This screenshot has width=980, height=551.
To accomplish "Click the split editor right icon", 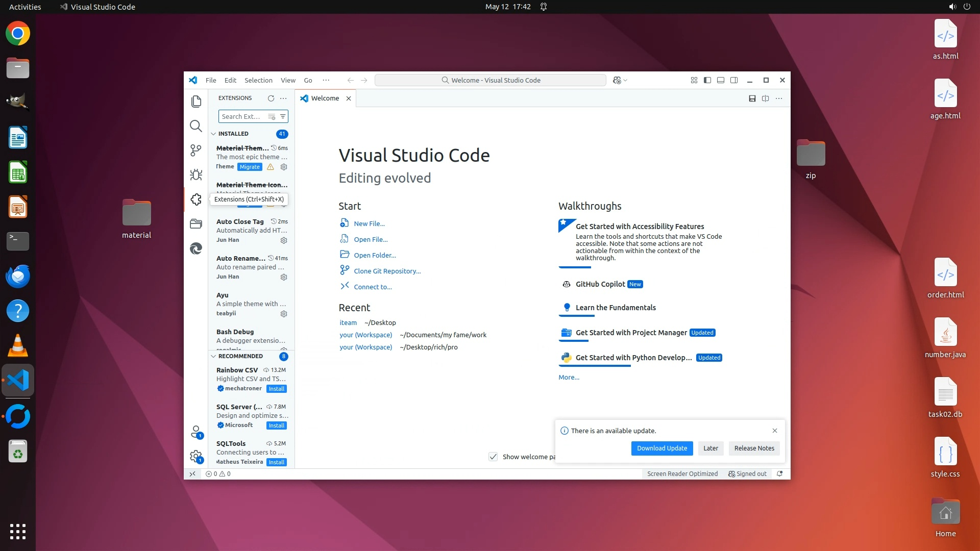I will [765, 98].
